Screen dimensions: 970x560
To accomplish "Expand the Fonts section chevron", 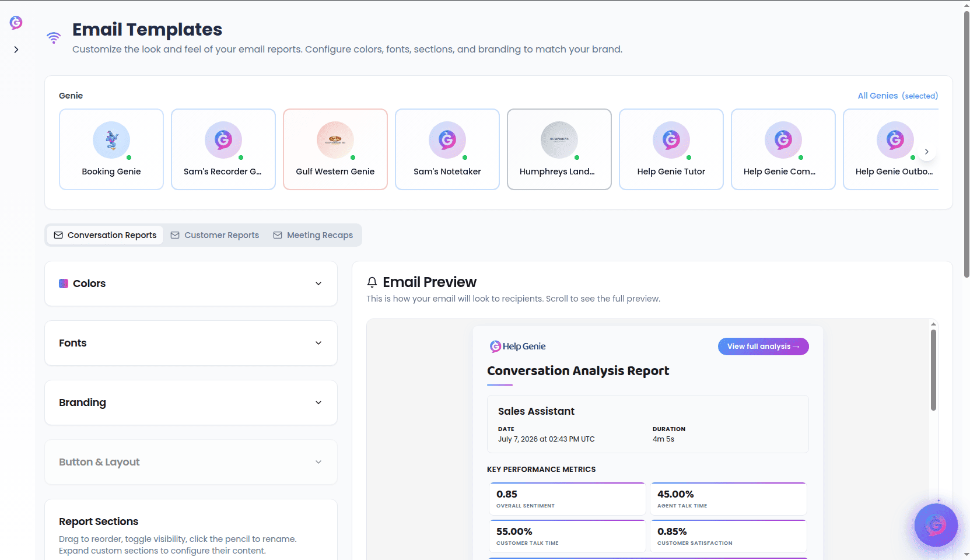I will point(318,343).
